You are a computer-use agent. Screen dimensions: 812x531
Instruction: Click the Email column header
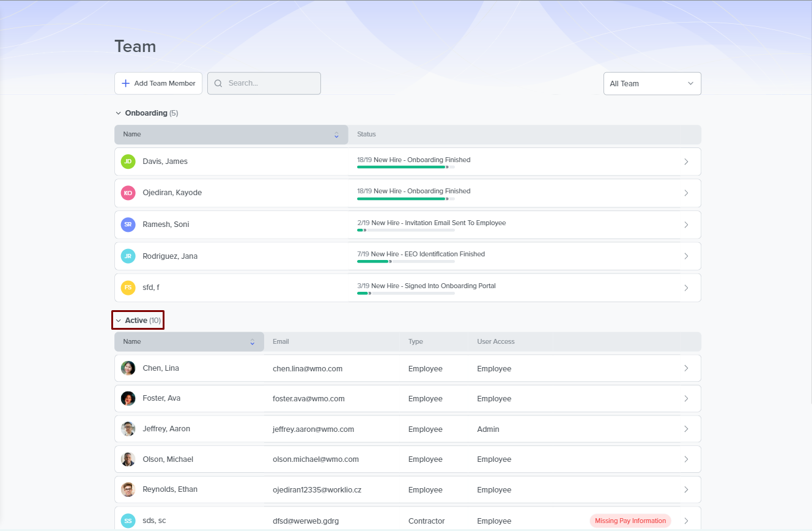[281, 342]
